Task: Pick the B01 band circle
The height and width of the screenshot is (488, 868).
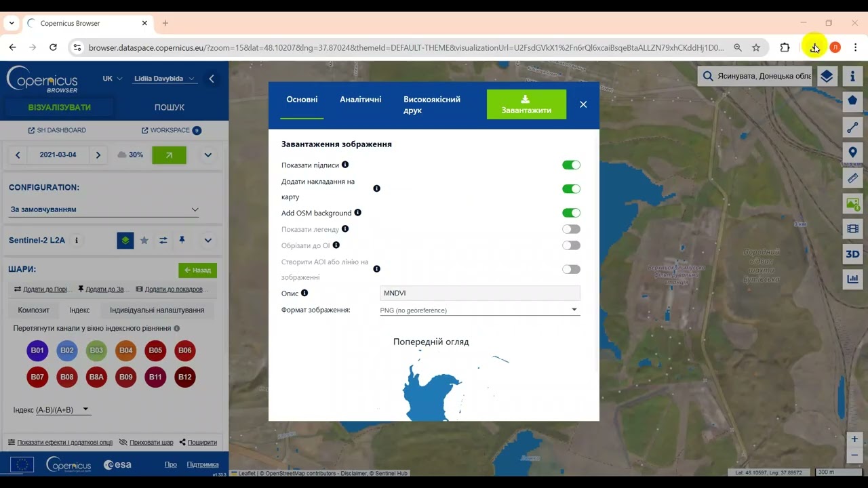Action: [37, 350]
